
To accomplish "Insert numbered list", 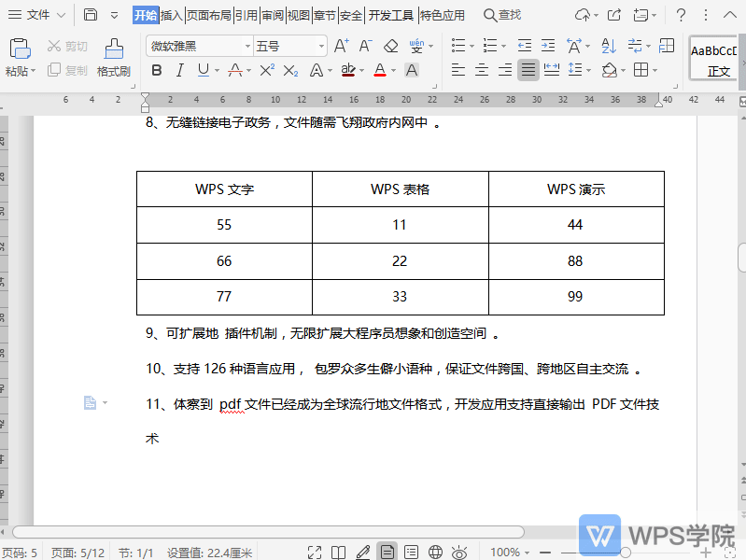I will 490,46.
